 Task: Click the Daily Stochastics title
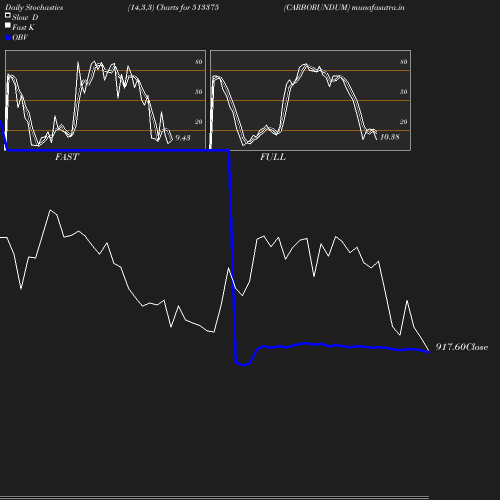pyautogui.click(x=34, y=8)
